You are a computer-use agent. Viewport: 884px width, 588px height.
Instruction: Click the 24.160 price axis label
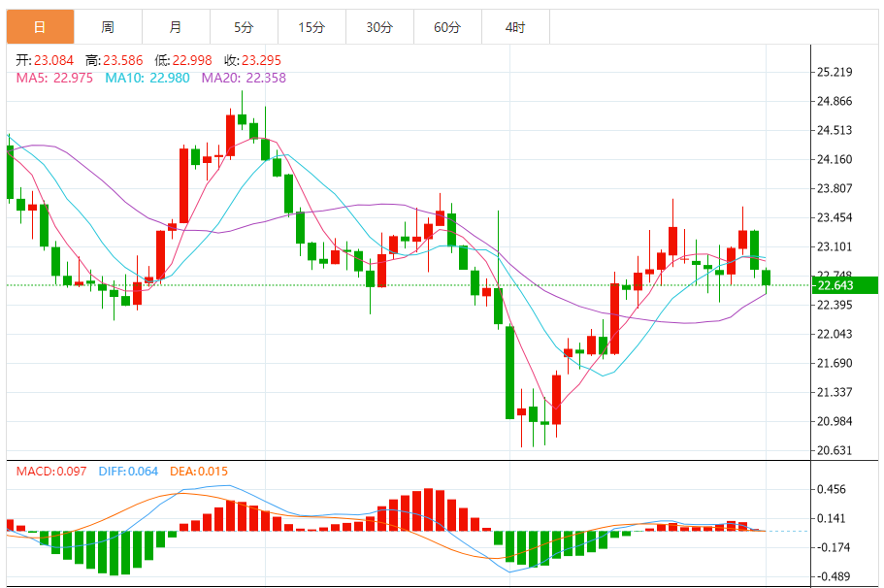pos(835,159)
